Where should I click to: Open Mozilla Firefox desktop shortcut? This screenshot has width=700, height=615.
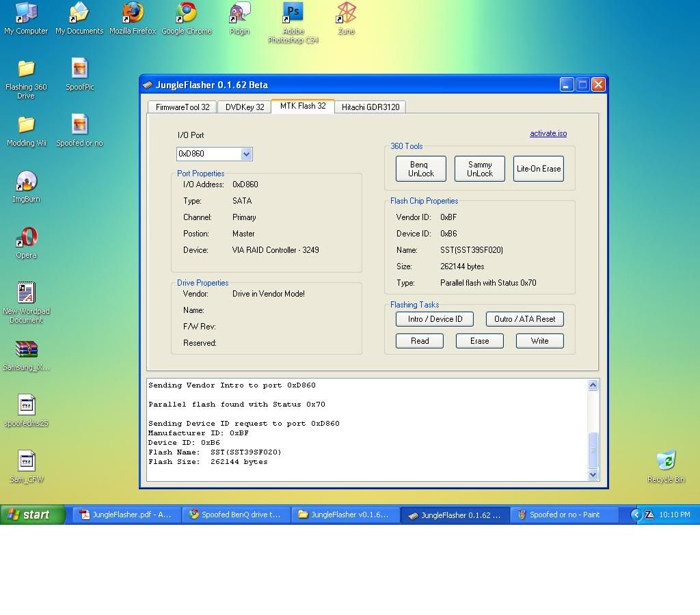click(133, 13)
